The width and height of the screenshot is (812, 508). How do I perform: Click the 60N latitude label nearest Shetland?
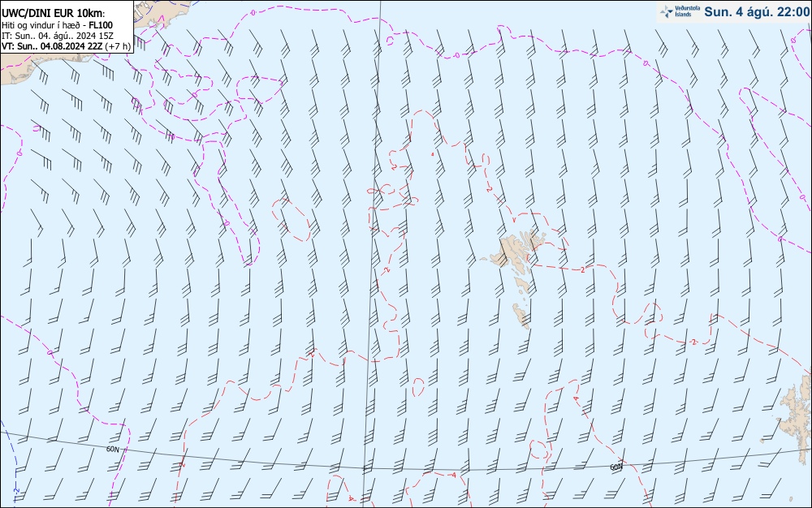click(616, 467)
